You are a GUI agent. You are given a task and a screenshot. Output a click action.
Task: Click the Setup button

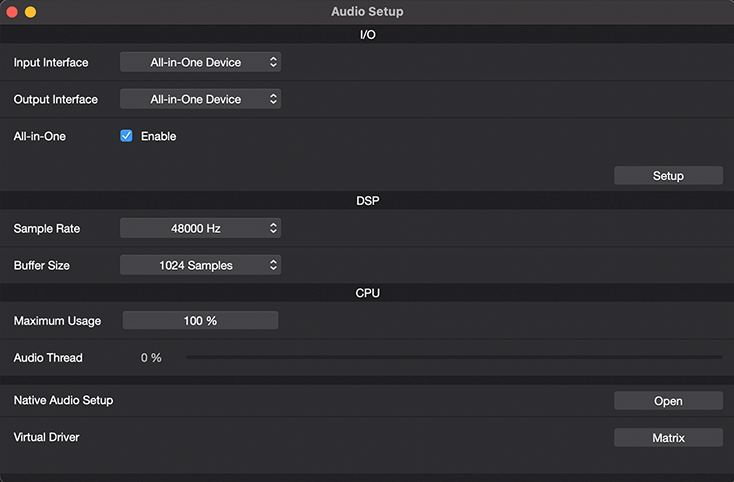point(668,175)
